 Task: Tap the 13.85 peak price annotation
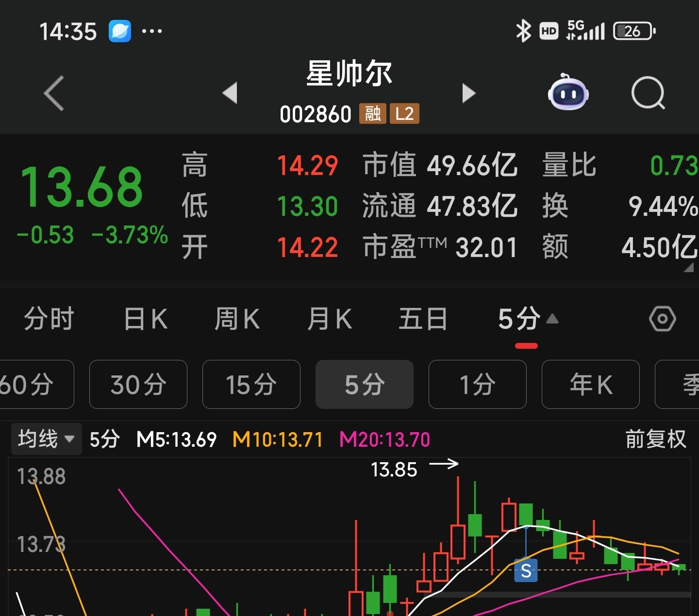tap(394, 470)
